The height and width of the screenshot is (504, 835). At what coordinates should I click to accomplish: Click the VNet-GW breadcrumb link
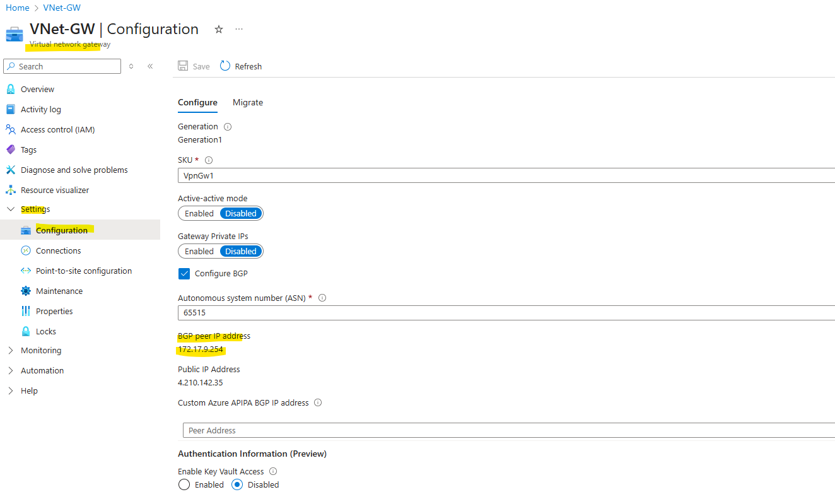click(62, 8)
